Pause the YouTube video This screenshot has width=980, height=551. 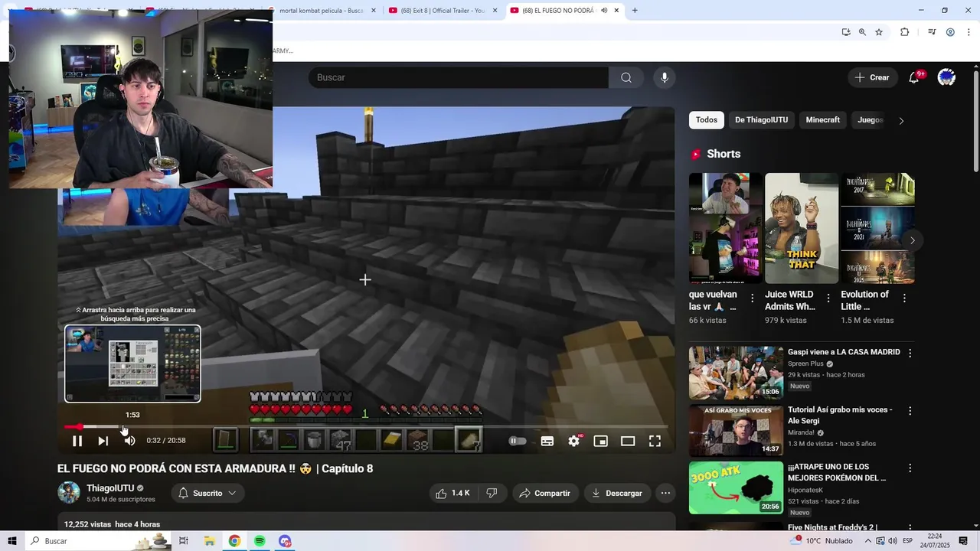click(77, 441)
